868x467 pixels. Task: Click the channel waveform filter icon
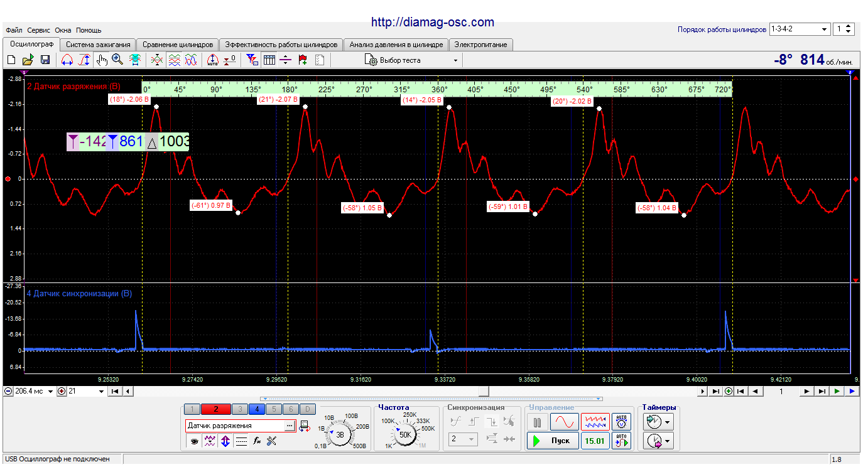[210, 441]
